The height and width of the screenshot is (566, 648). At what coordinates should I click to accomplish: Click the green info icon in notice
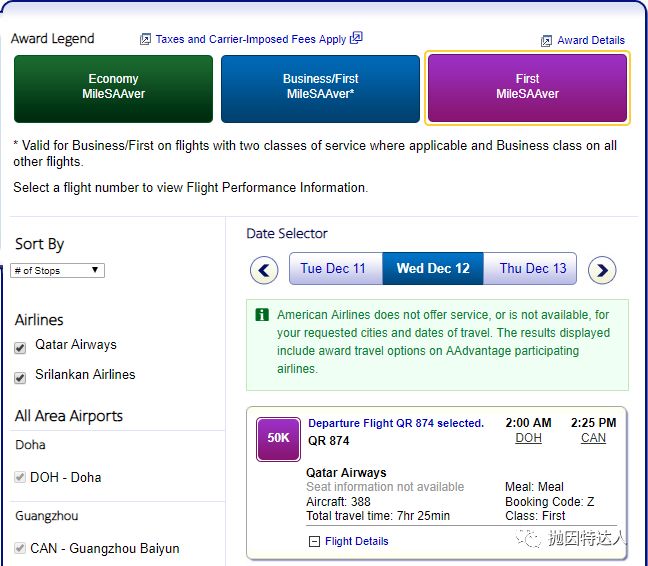(x=262, y=315)
